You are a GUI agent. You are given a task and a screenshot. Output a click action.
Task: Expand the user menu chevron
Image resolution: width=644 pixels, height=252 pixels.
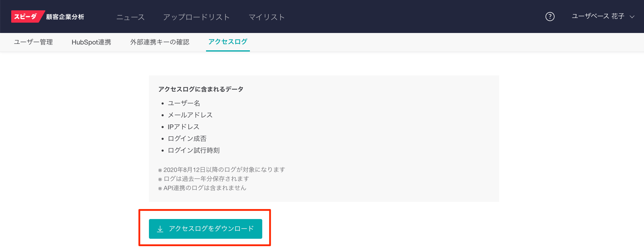click(632, 17)
